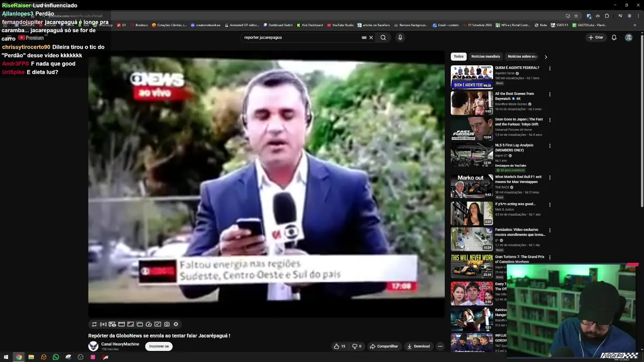Image resolution: width=644 pixels, height=362 pixels.
Task: Click the loop icon below the video
Action: (94, 324)
